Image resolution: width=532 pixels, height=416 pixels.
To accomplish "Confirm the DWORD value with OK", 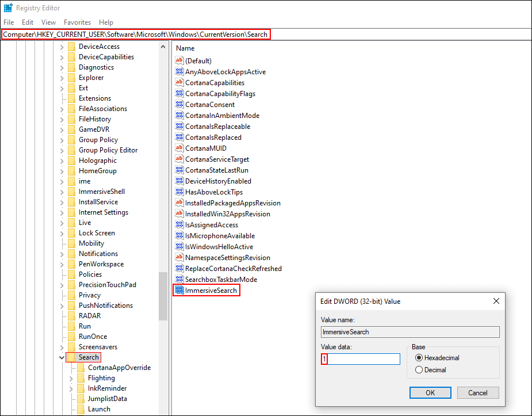I will coord(430,392).
